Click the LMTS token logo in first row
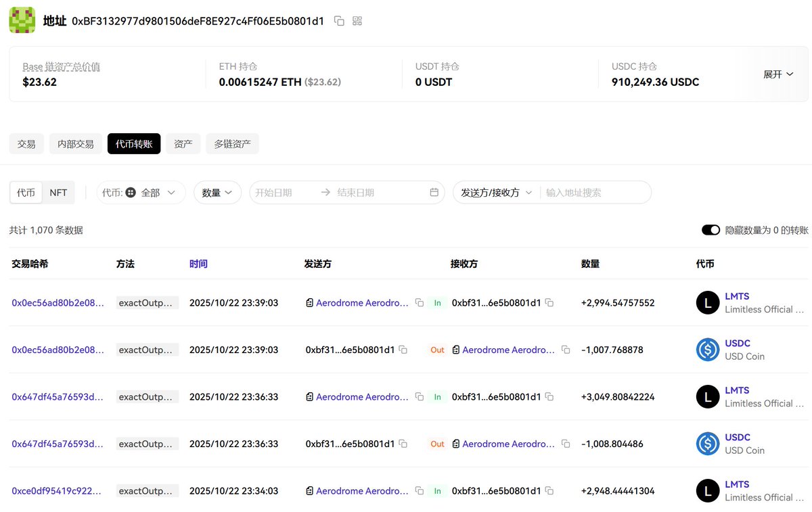The width and height of the screenshot is (812, 512). tap(708, 303)
